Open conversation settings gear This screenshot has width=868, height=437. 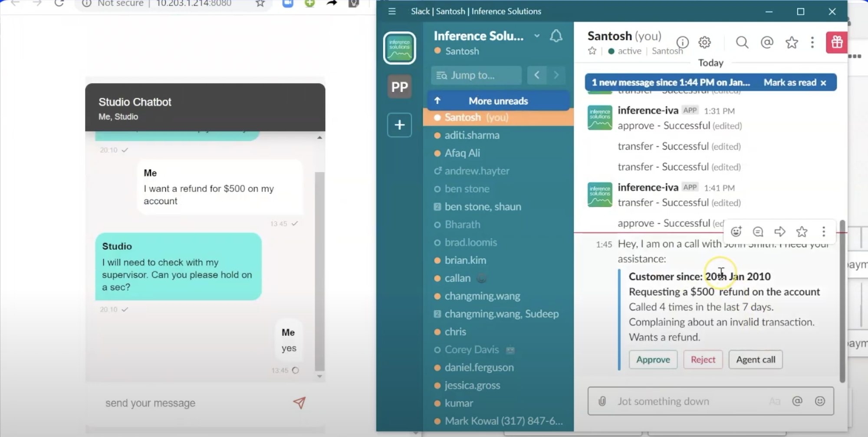click(x=704, y=42)
